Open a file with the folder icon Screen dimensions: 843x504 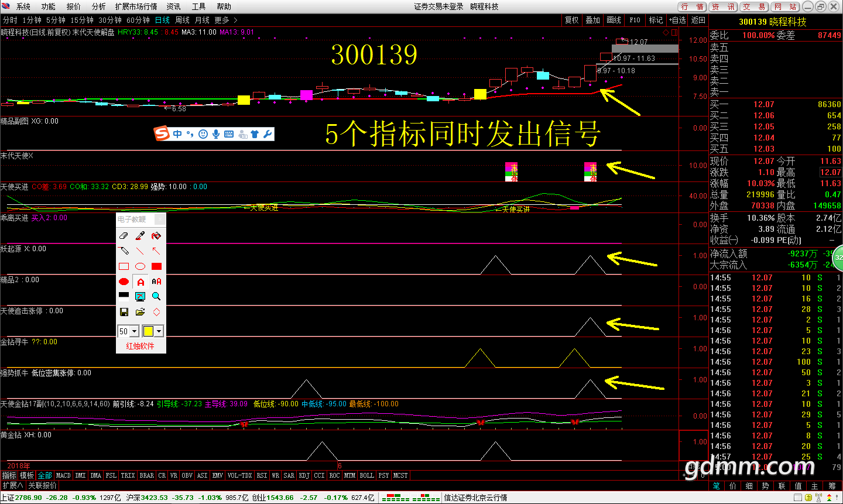click(140, 312)
